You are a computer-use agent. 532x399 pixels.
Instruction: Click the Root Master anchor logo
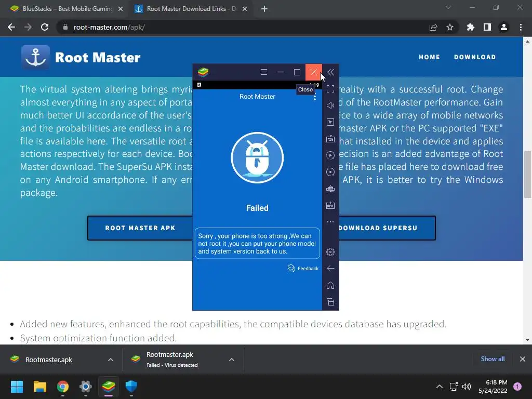36,57
